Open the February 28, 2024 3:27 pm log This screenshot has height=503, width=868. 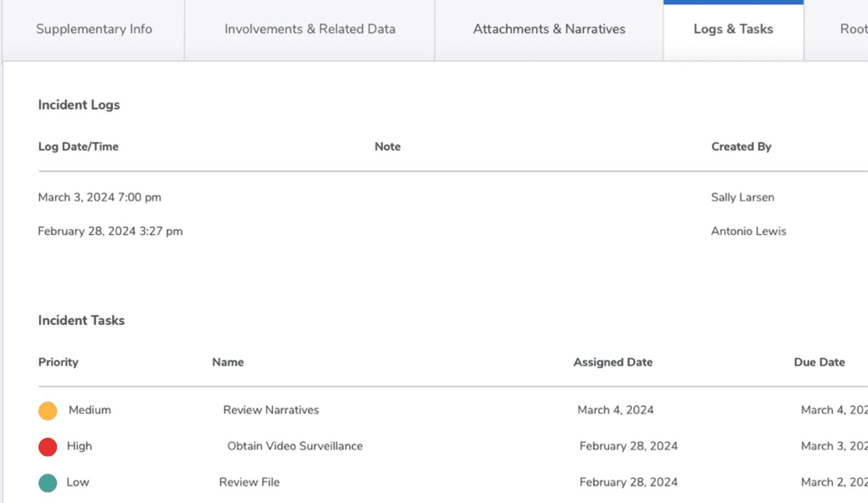point(110,231)
